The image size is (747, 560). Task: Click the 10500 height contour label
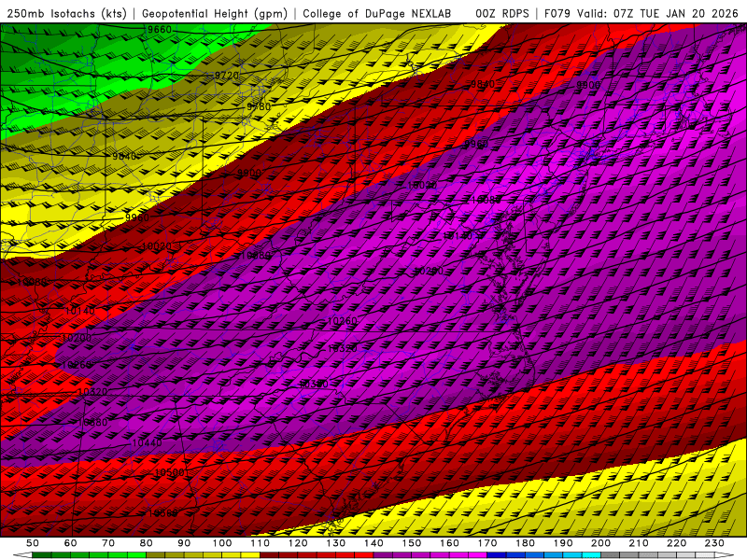click(x=169, y=473)
